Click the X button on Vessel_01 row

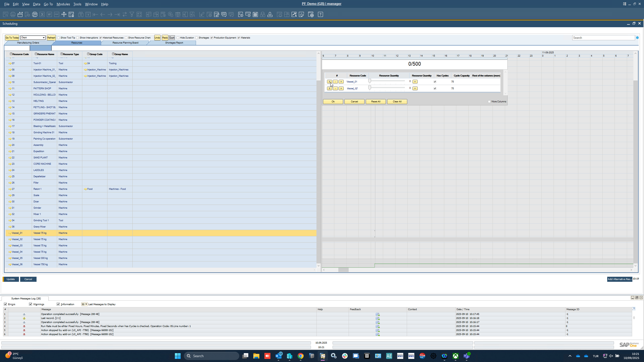[329, 82]
